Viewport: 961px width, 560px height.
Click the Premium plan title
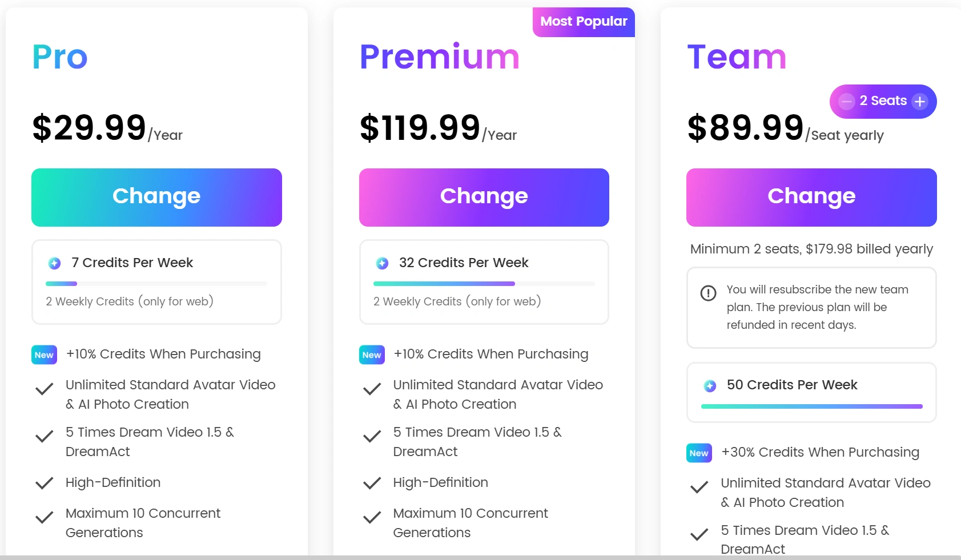click(440, 57)
